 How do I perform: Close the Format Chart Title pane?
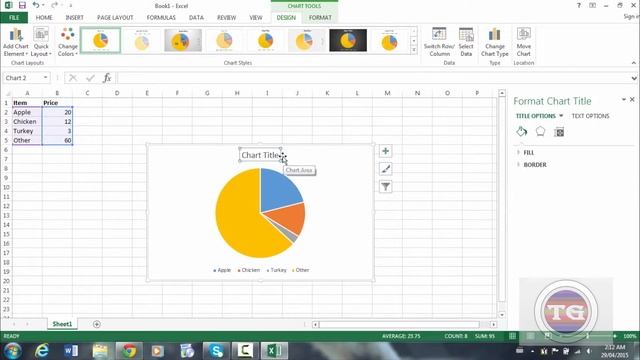[x=632, y=99]
